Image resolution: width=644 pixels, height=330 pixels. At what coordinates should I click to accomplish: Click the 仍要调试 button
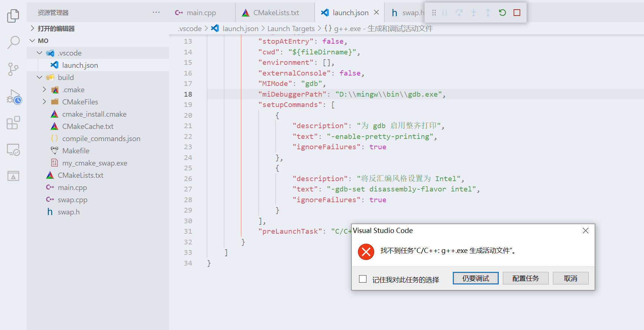(476, 278)
